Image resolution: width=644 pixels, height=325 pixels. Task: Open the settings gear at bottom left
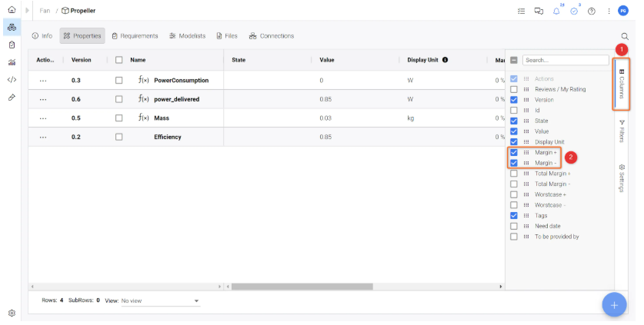tap(12, 313)
